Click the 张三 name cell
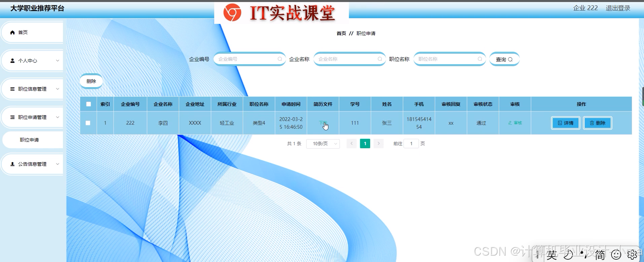 pyautogui.click(x=387, y=123)
